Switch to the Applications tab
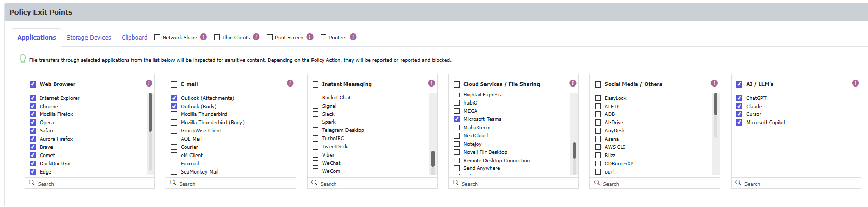 [x=37, y=38]
